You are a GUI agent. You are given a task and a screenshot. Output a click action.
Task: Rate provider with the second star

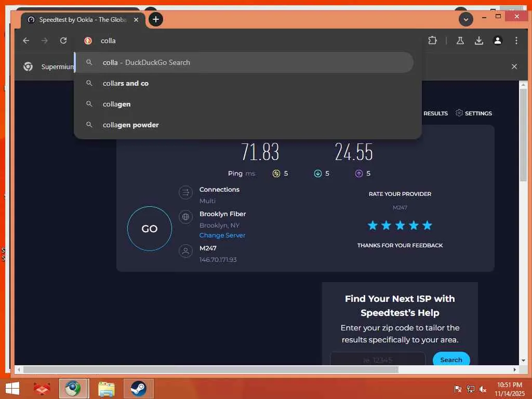[x=386, y=225]
